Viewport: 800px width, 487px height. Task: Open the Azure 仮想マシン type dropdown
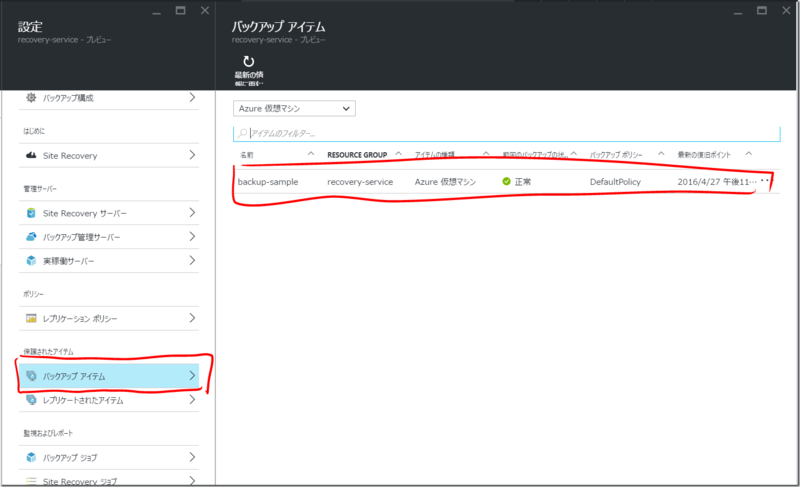294,109
